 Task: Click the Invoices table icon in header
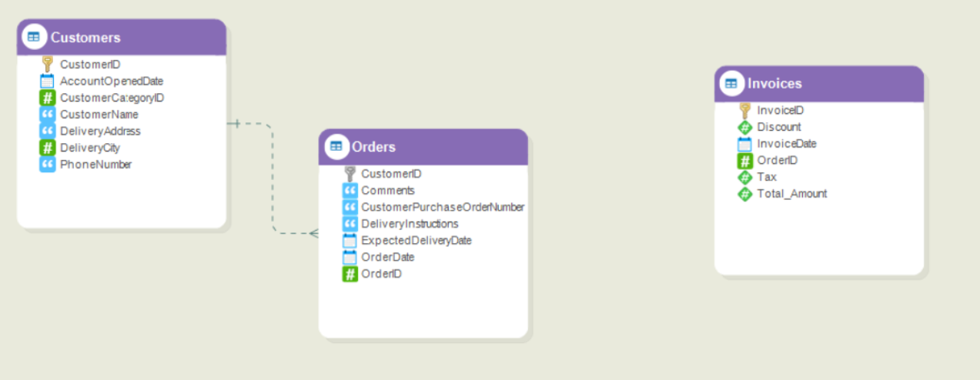tap(731, 83)
